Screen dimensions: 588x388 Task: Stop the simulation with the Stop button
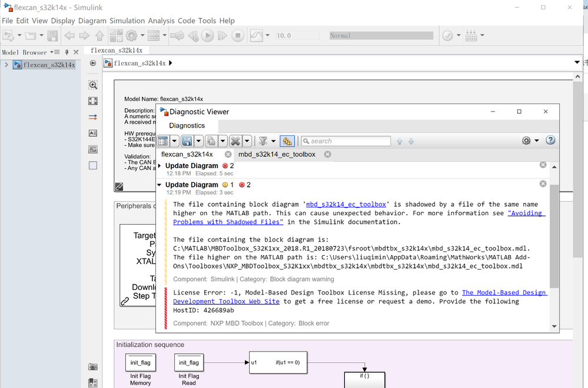click(x=237, y=36)
